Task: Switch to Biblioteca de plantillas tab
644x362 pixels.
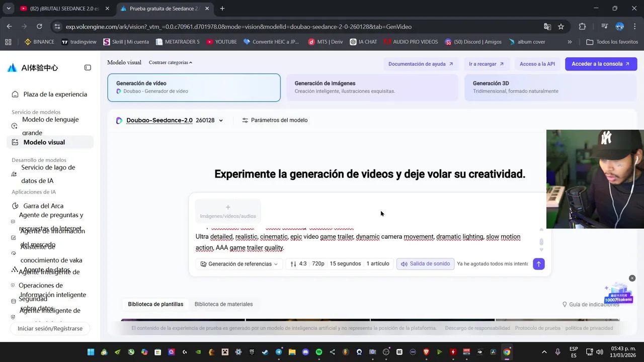Action: click(x=155, y=304)
